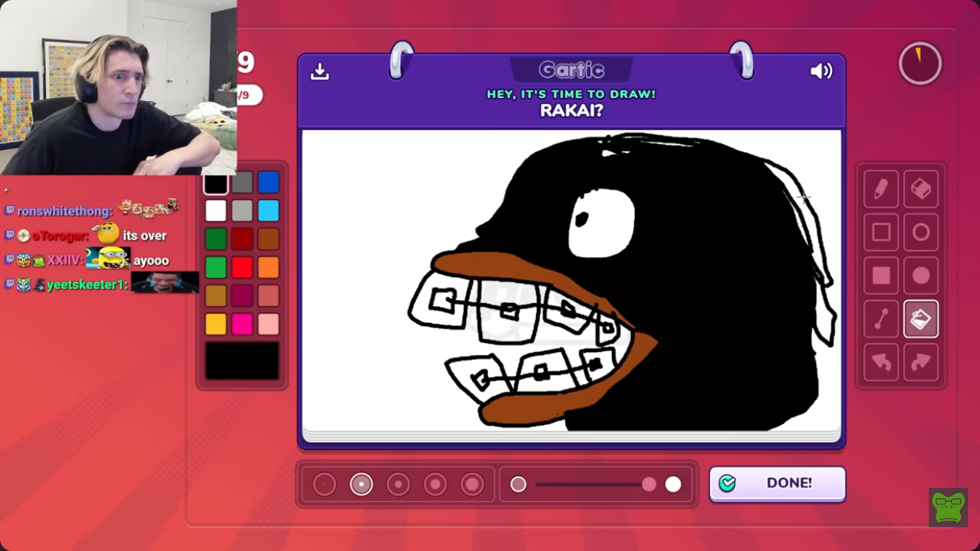Viewport: 980px width, 551px height.
Task: Click the full-opacity white dot right of the slider
Action: click(673, 485)
